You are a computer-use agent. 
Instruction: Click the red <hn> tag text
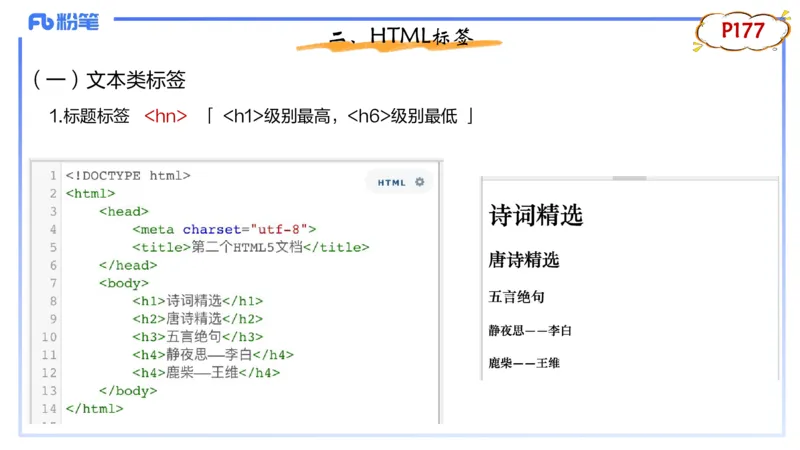(166, 116)
